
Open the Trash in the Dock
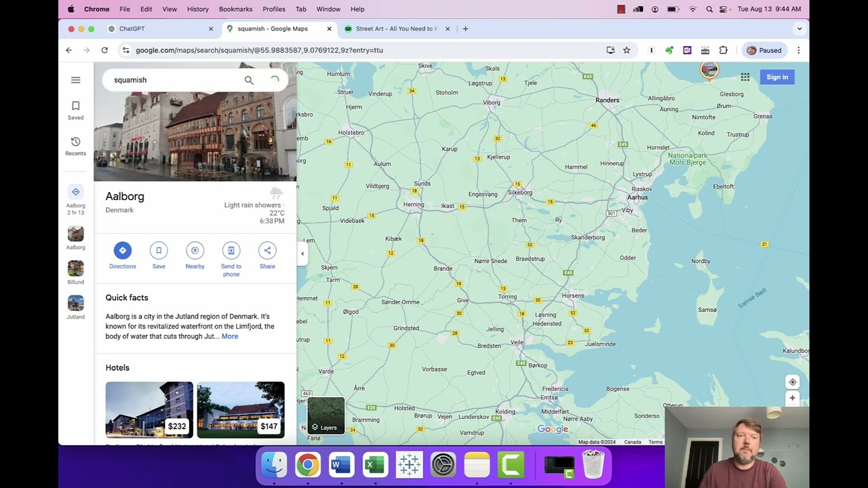click(x=593, y=465)
